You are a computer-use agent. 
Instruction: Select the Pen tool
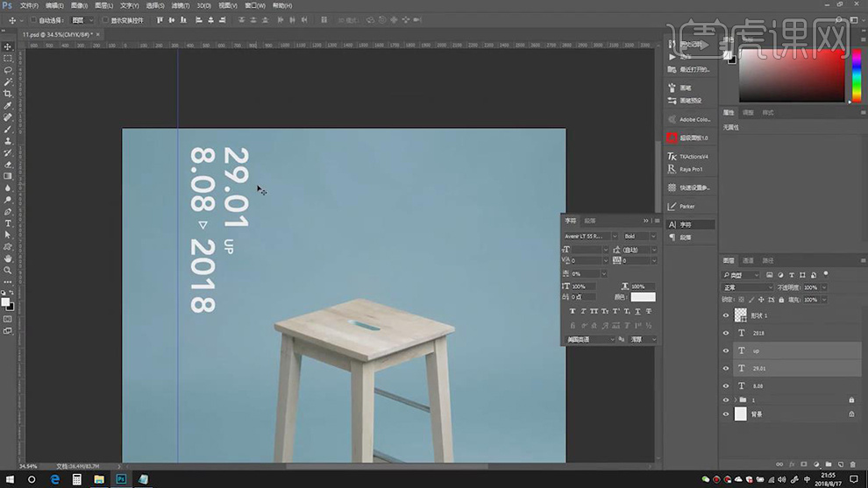tap(8, 211)
